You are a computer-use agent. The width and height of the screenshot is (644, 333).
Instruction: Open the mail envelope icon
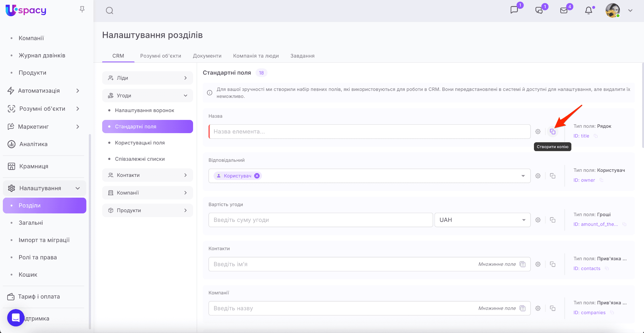tap(564, 11)
